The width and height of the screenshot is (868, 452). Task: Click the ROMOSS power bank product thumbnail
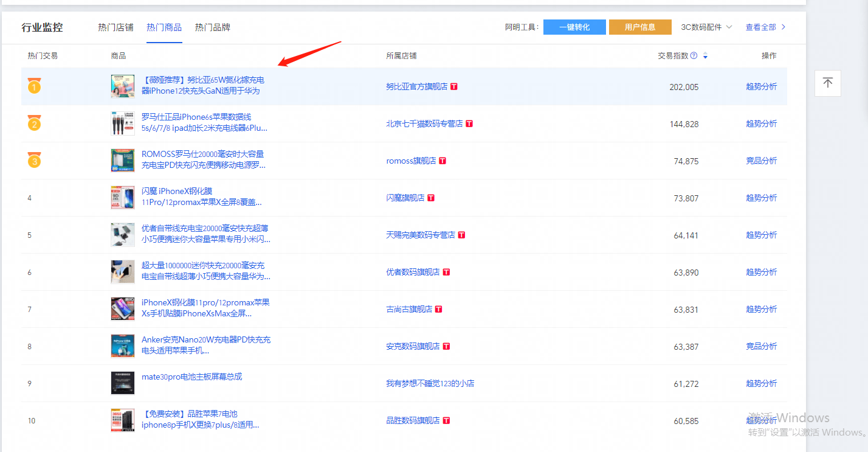pyautogui.click(x=123, y=161)
